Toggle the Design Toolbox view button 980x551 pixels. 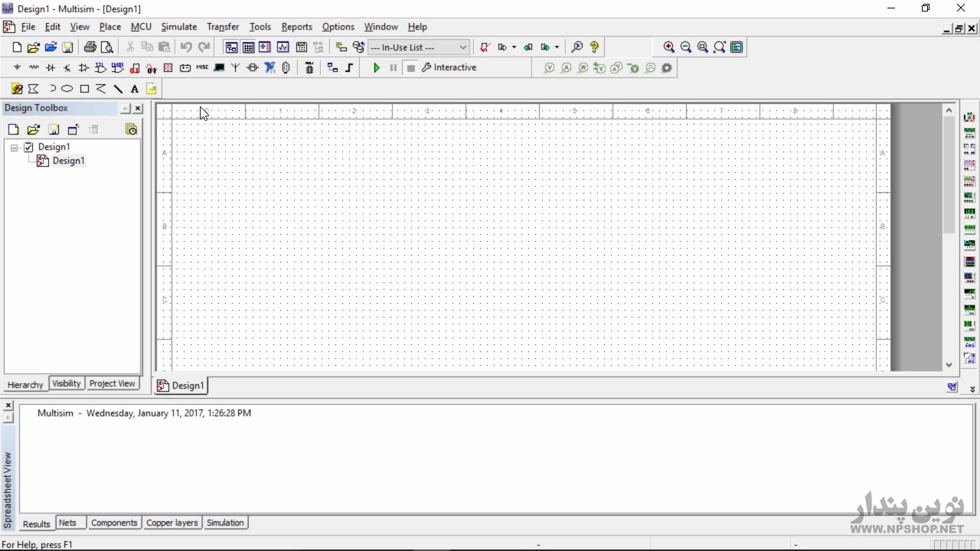[231, 47]
